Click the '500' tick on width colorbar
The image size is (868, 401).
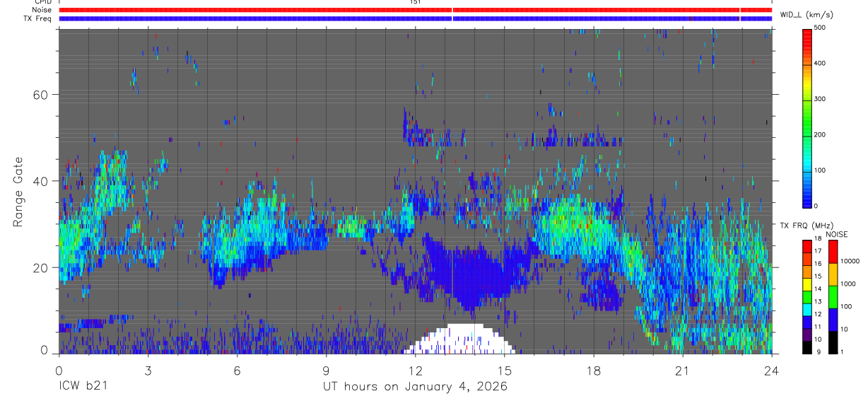(821, 28)
